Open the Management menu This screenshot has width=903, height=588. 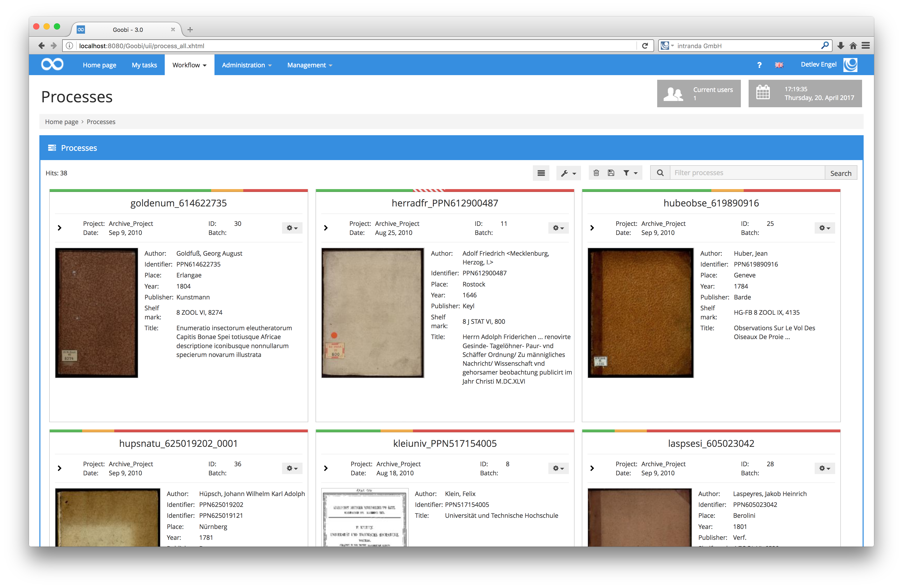point(310,65)
